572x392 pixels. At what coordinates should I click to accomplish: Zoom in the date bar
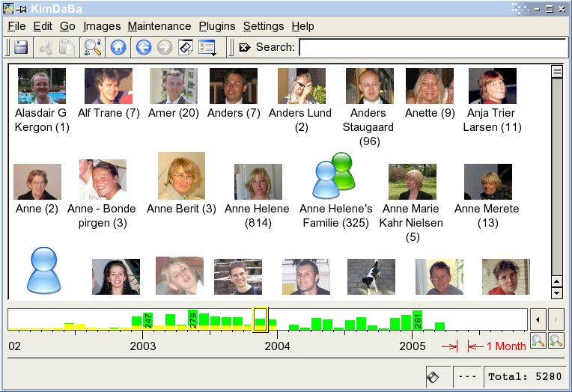[x=556, y=340]
